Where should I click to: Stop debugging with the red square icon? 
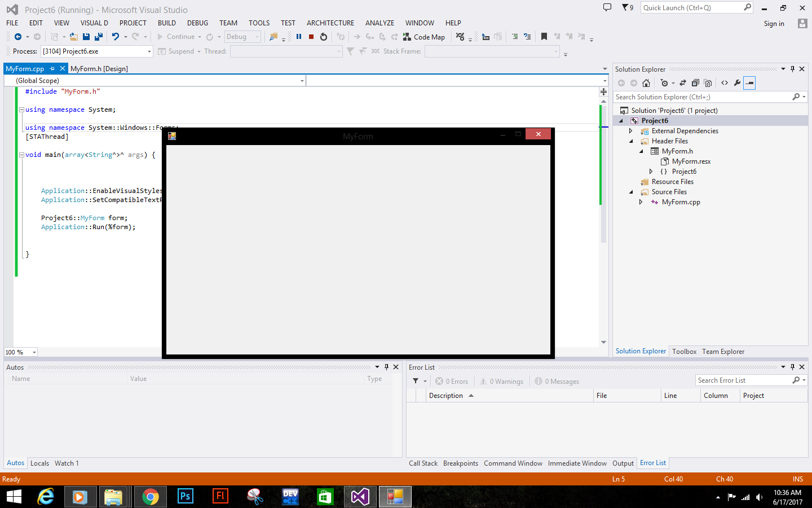click(x=311, y=37)
